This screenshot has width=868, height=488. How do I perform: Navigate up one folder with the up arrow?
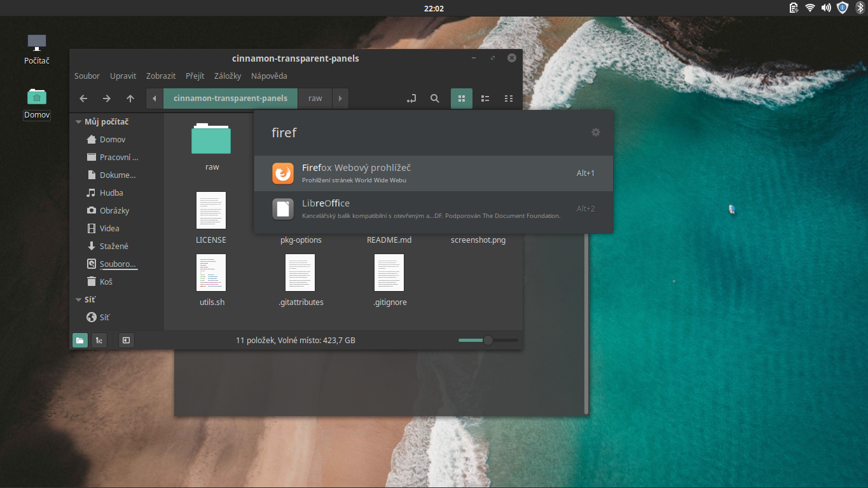tap(130, 98)
